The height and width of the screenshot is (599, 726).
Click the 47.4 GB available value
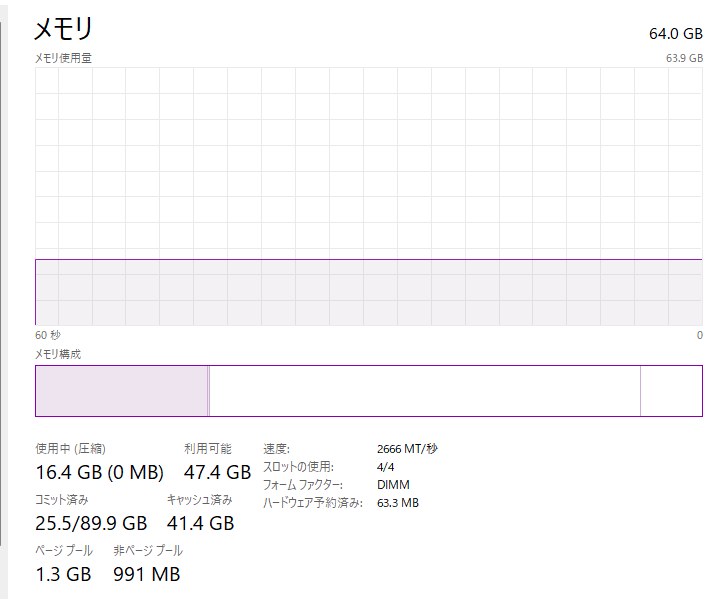click(217, 472)
